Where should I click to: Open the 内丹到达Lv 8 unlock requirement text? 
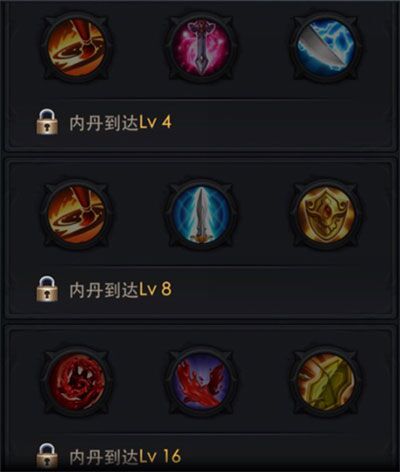120,289
